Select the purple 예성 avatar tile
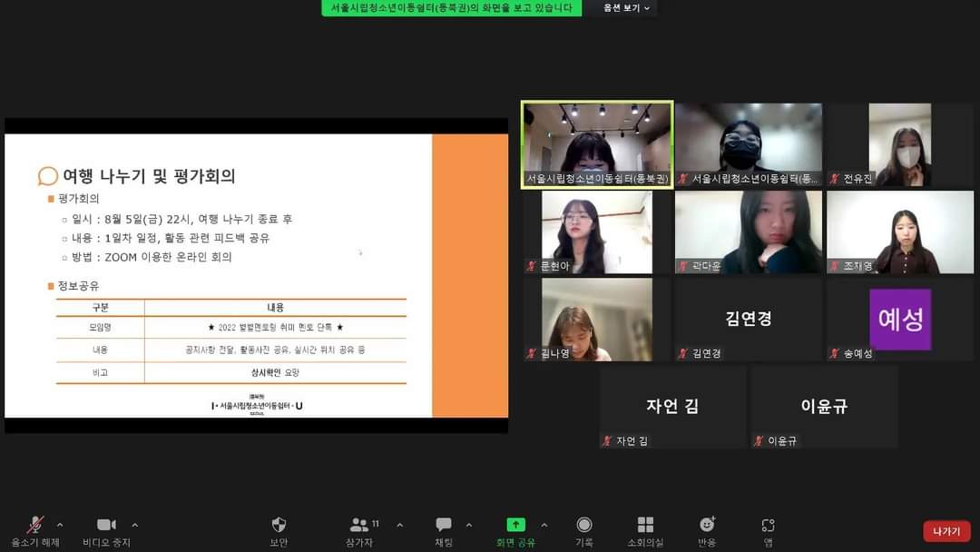This screenshot has height=552, width=980. pos(899,320)
